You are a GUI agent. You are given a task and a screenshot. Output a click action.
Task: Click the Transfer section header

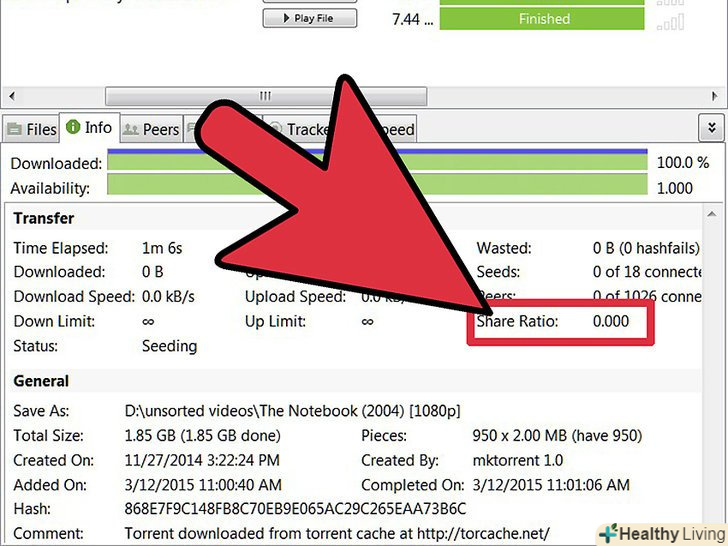tap(44, 218)
